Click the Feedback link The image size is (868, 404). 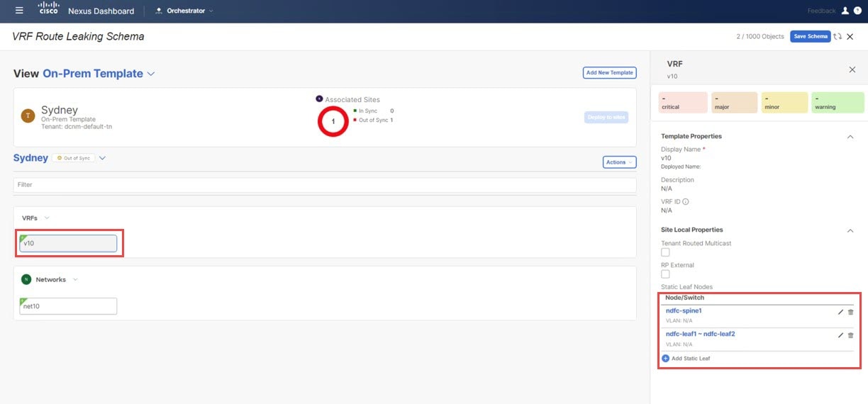(x=821, y=11)
